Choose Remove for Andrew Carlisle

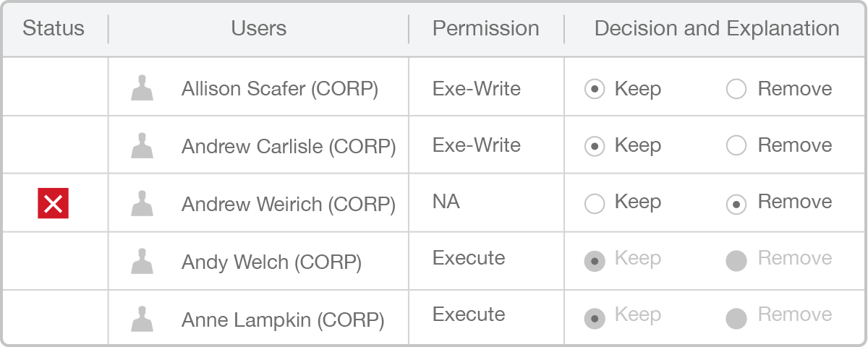tap(736, 146)
